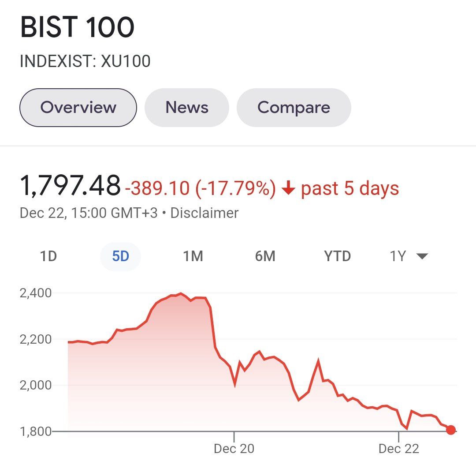This screenshot has height=461, width=476.
Task: Click the Dec 20 axis marker
Action: pyautogui.click(x=234, y=449)
